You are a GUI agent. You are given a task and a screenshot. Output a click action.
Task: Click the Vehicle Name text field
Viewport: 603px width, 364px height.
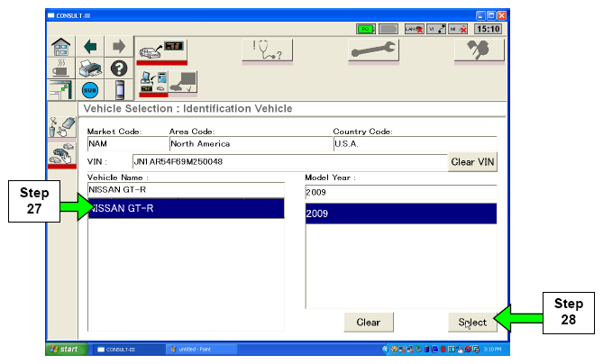click(x=186, y=192)
